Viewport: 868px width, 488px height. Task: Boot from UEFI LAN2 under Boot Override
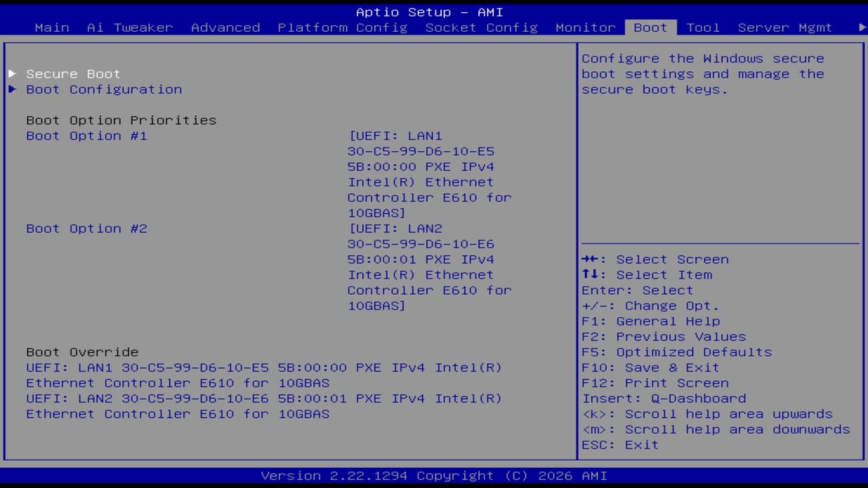click(x=264, y=399)
